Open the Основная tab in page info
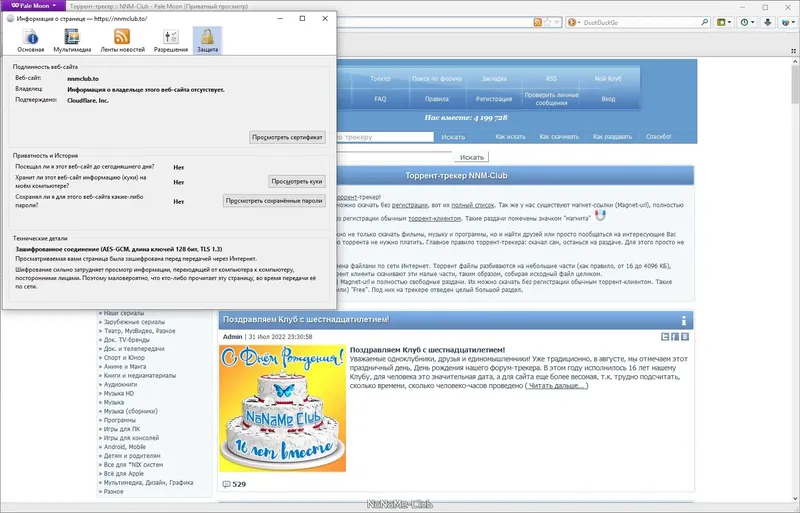Viewport: 800px width, 513px height. (x=31, y=40)
